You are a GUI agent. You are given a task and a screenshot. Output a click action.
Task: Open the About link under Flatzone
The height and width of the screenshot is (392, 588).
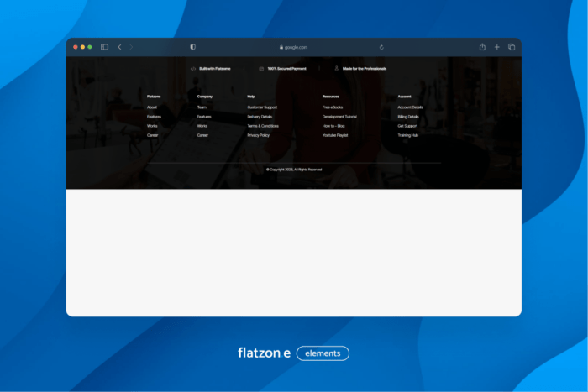[152, 107]
